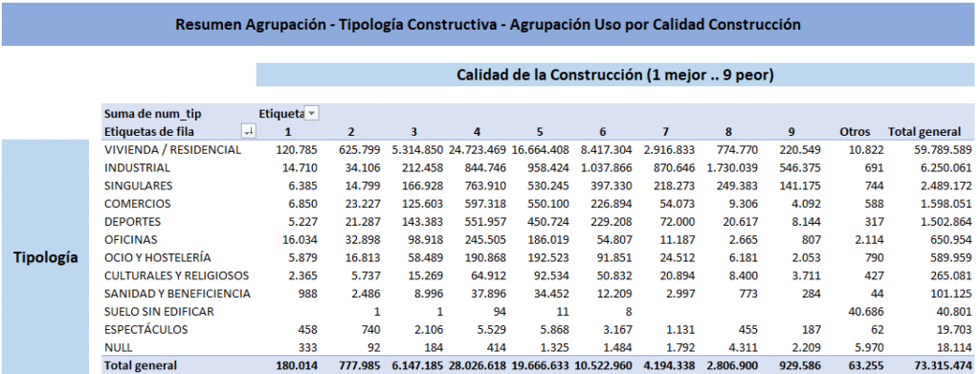Select the cell with value 589.959

click(951, 258)
